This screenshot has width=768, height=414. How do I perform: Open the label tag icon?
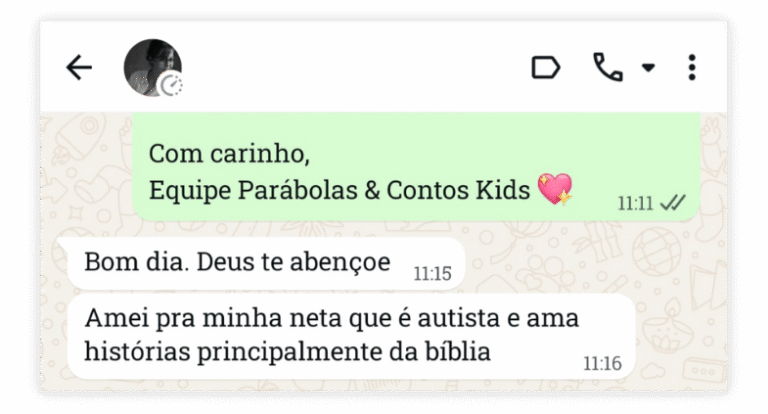546,67
